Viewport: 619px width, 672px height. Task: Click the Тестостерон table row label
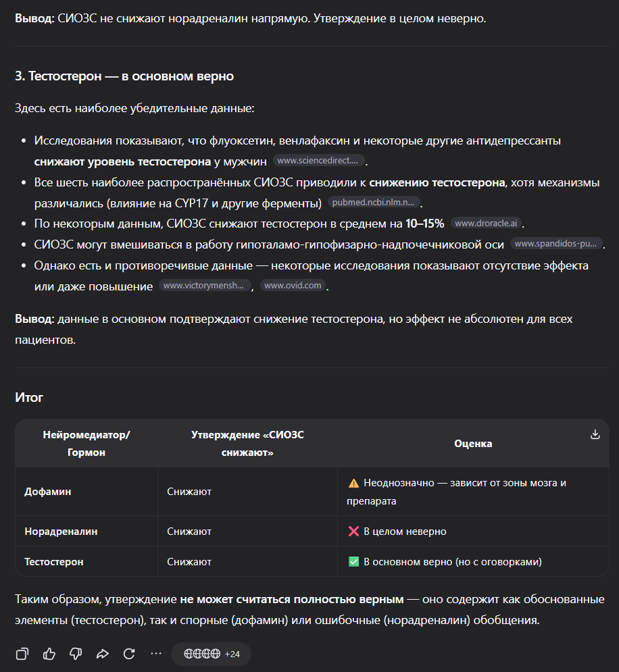[53, 562]
